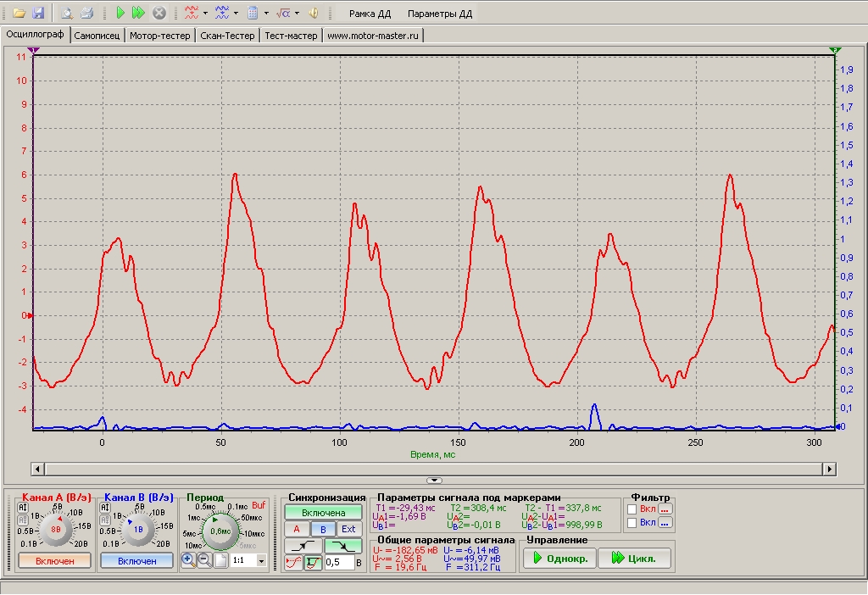This screenshot has height=595, width=868.
Task: Open the blue waveform icon dropdown arrow
Action: pos(236,13)
